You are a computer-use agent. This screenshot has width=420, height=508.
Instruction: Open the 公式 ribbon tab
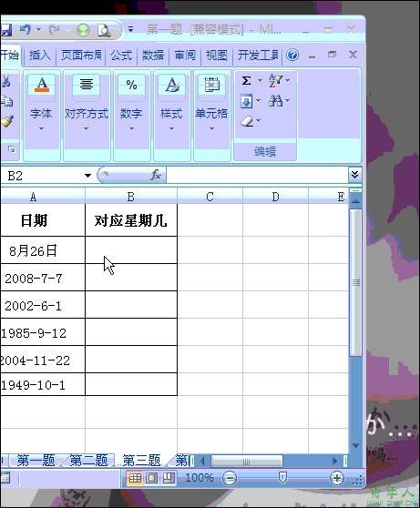click(121, 55)
